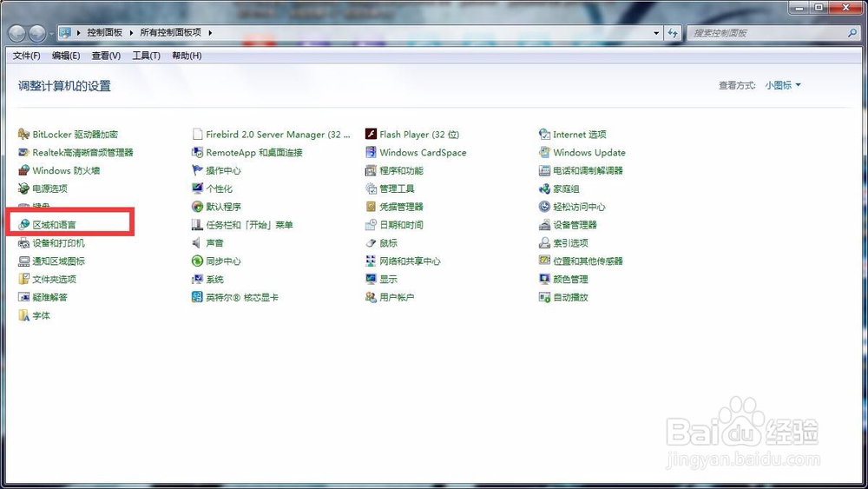Open the 工具(T) menu

tap(146, 56)
